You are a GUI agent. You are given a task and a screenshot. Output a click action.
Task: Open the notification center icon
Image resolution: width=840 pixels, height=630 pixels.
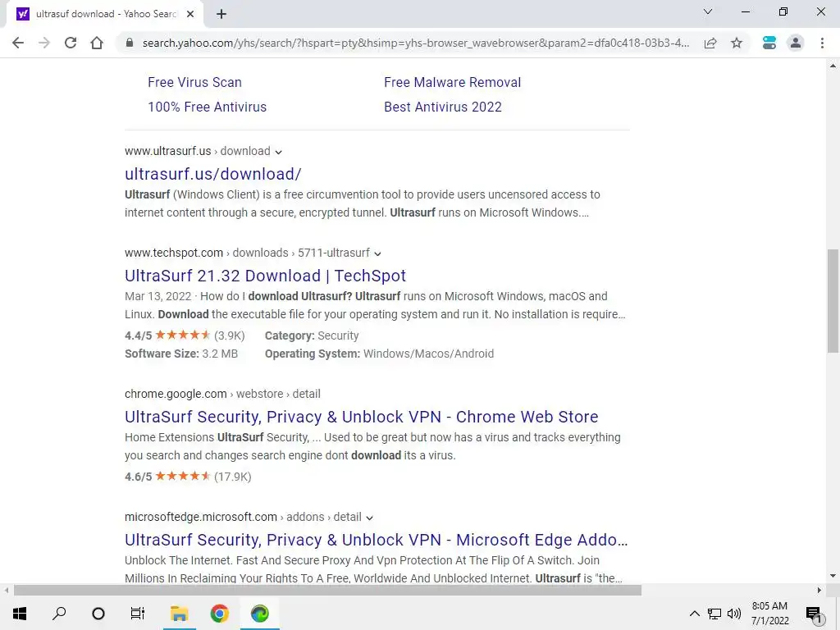(x=814, y=614)
